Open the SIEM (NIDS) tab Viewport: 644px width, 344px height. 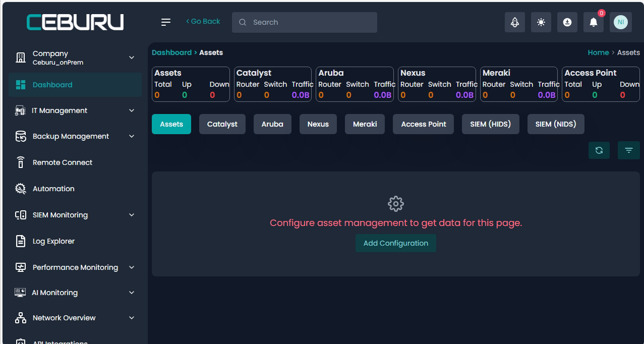tap(556, 124)
